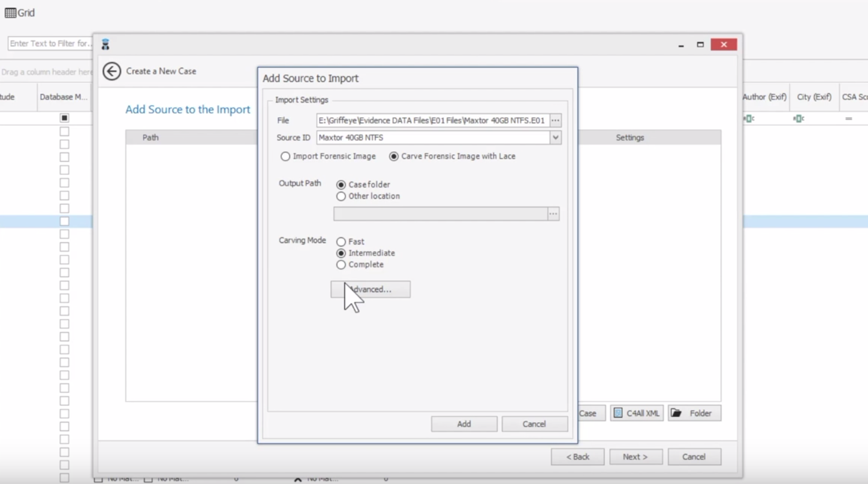Choose Other location for output path

[x=341, y=197]
